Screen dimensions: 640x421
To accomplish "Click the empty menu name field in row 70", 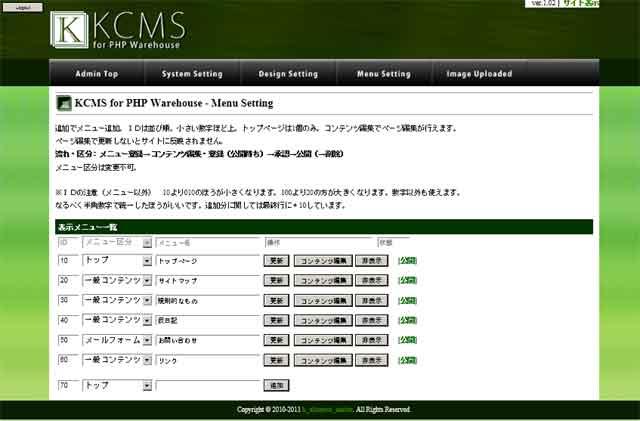I will (x=208, y=385).
